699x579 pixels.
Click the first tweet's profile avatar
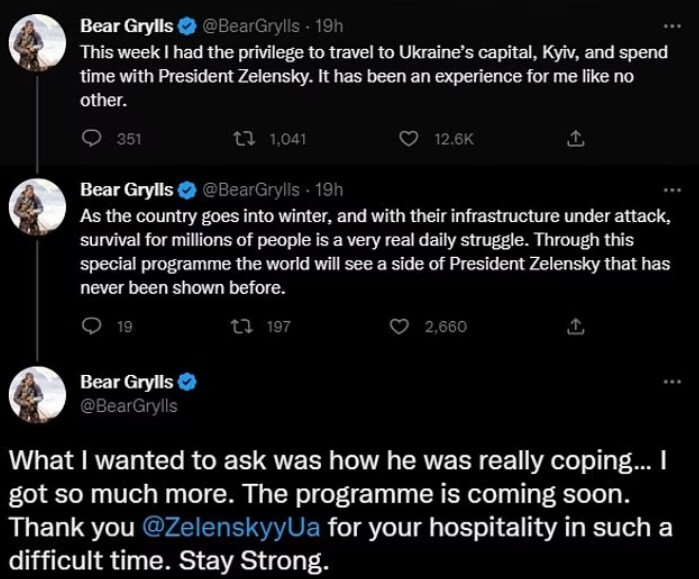click(x=32, y=43)
